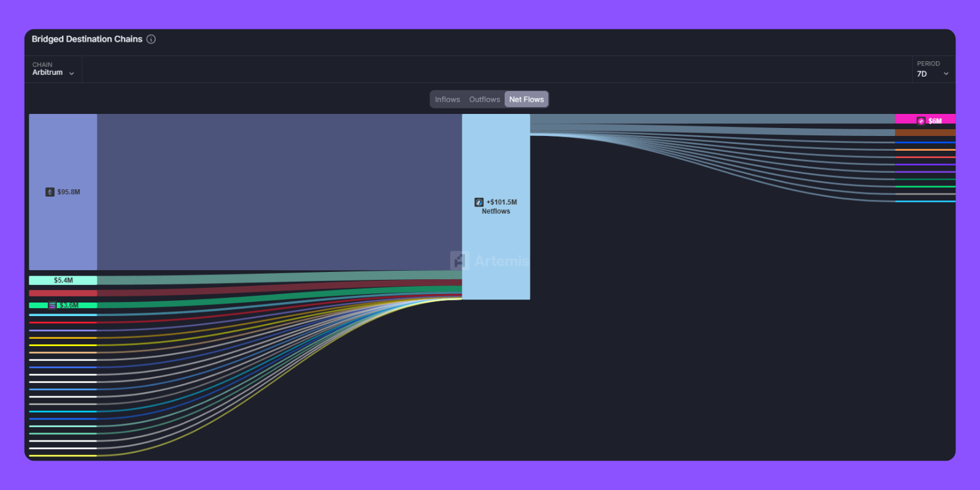Click the chevron arrow next to 7D
Viewport: 980px width, 490px height.
coord(946,74)
